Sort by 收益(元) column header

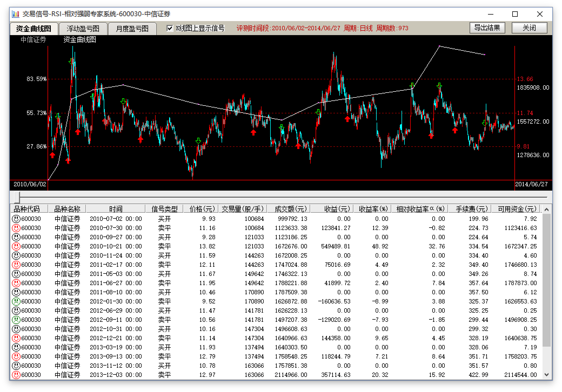tap(332, 209)
